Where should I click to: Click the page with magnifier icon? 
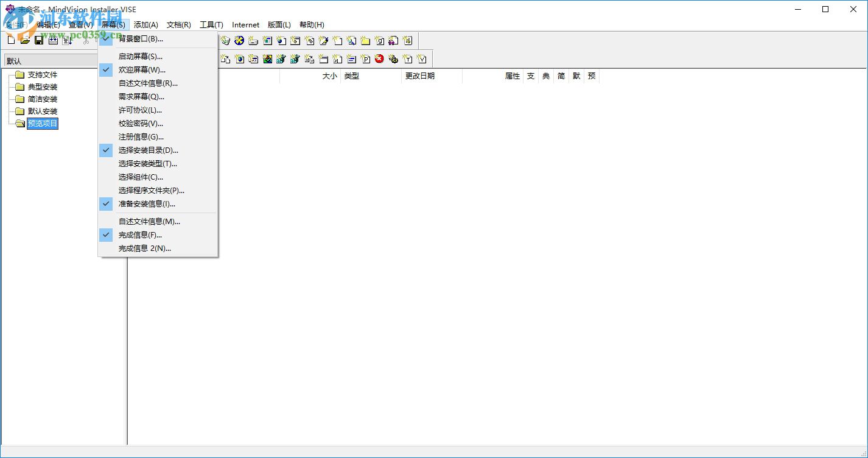[351, 41]
